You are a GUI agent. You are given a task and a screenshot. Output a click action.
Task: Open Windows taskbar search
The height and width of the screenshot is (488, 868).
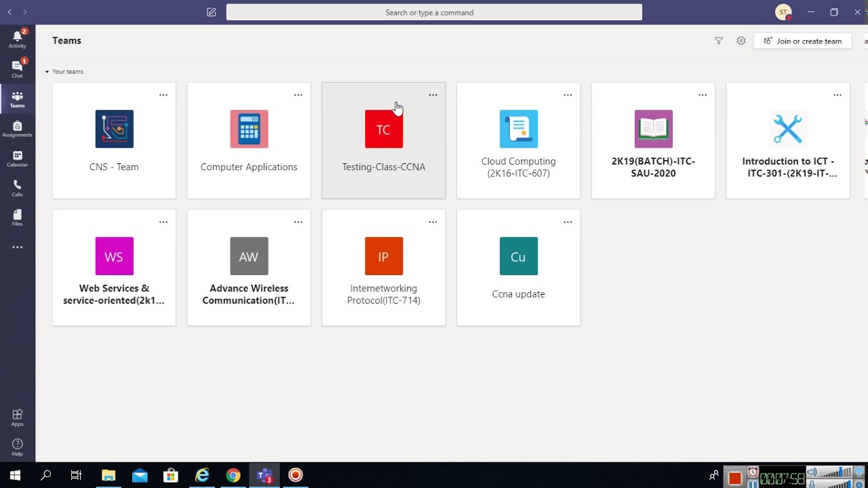coord(46,475)
